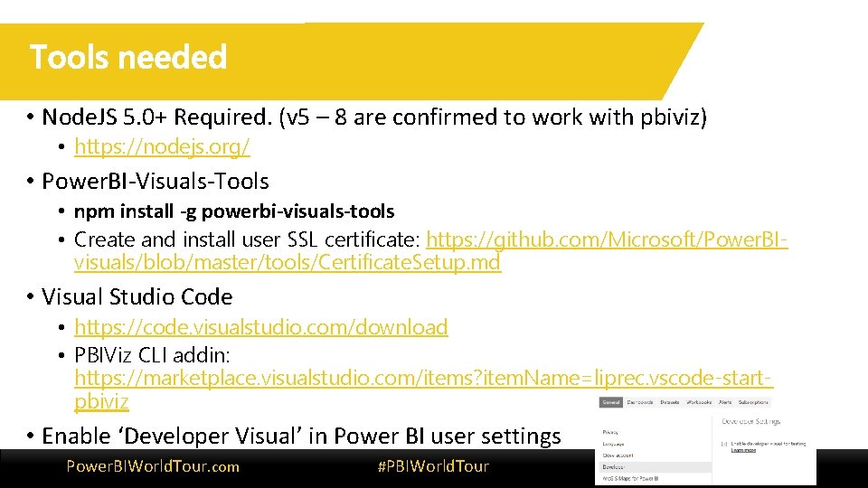Enable the developer visual for testing checkbox

coord(724,444)
